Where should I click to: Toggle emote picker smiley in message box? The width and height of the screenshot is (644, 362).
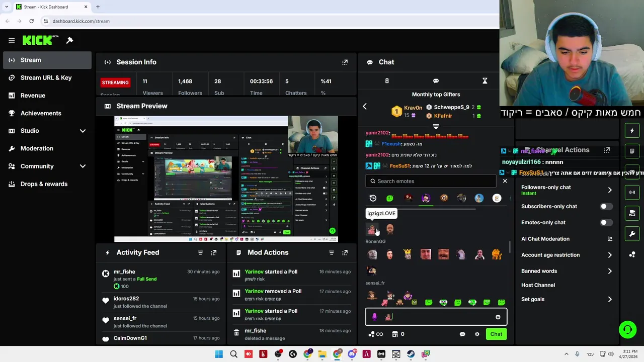point(498,317)
